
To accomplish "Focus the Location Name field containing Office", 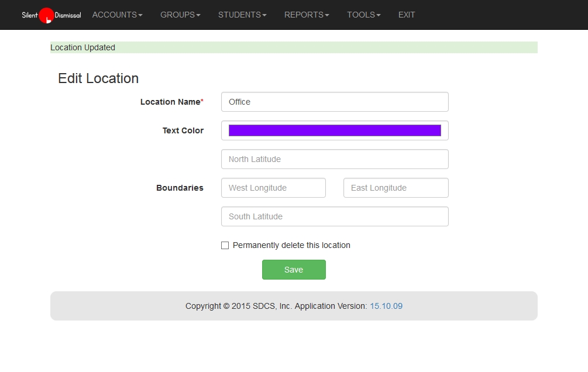I will [335, 102].
